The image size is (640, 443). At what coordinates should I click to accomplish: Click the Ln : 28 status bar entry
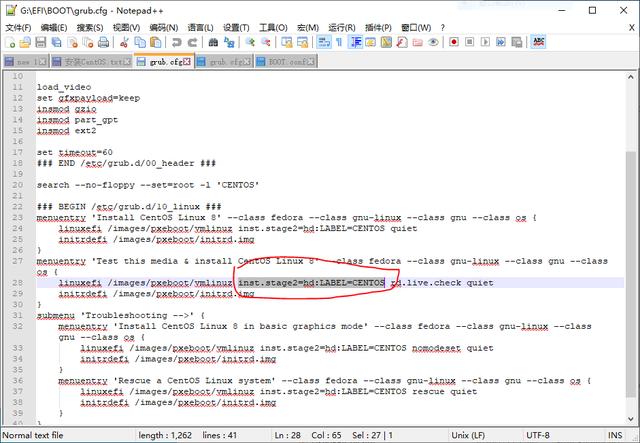(x=287, y=435)
